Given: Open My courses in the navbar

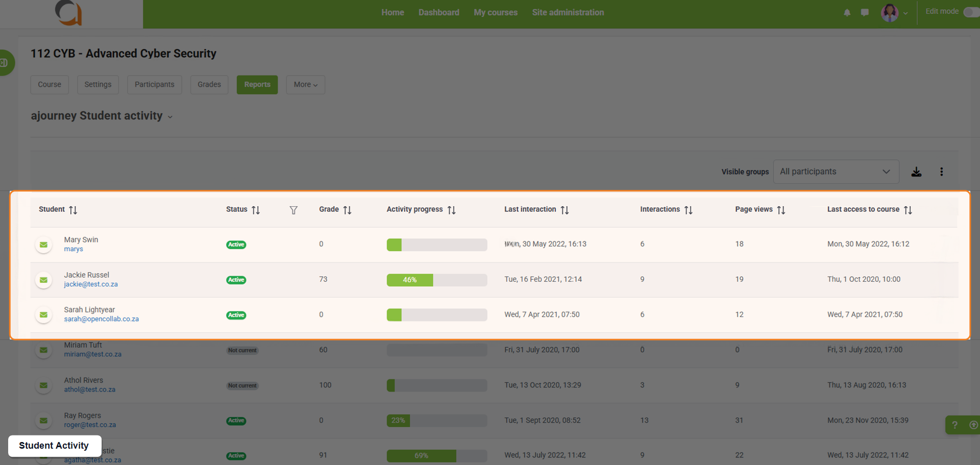Looking at the screenshot, I should tap(496, 13).
